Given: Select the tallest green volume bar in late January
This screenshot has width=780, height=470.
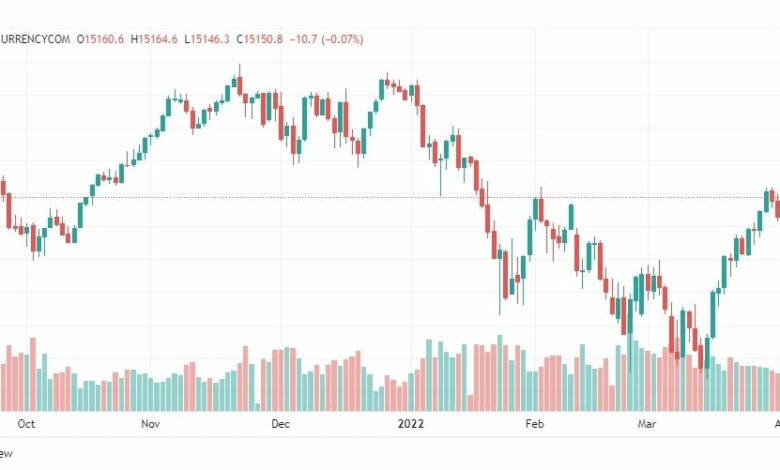Looking at the screenshot, I should tap(500, 373).
